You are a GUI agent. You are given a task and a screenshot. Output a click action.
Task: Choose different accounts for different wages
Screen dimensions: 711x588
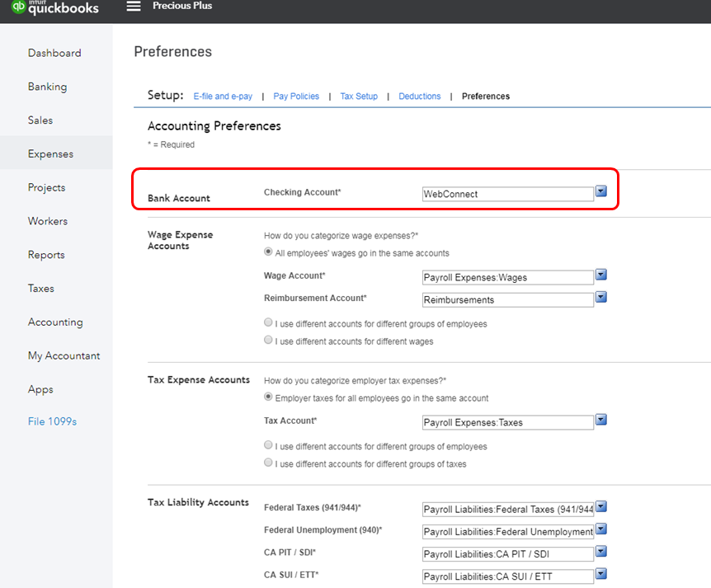(x=268, y=340)
